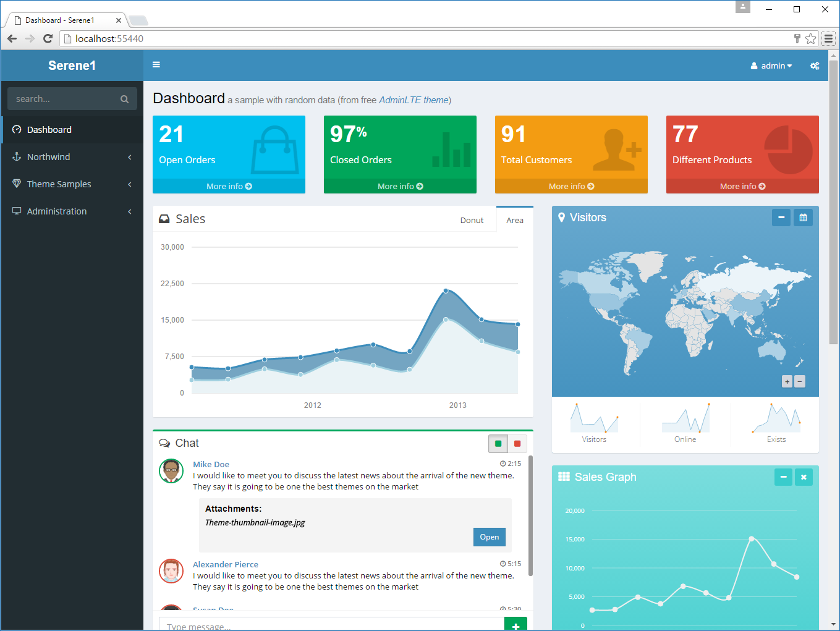840x631 pixels.
Task: Switch Sales chart to Donut tab
Action: click(x=472, y=220)
